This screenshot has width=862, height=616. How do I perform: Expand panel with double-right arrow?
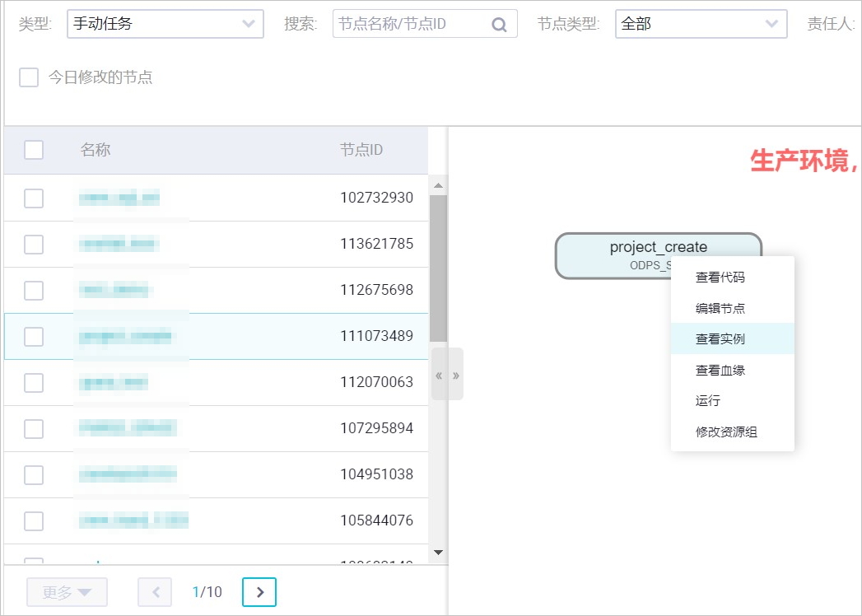pyautogui.click(x=456, y=376)
